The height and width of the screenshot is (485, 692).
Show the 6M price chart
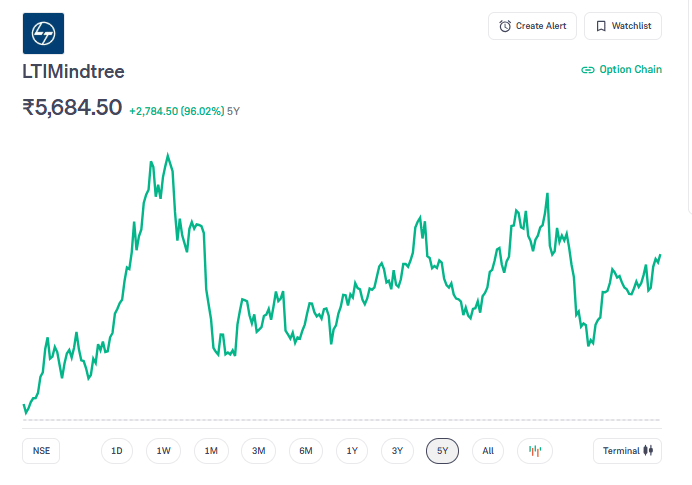[306, 451]
